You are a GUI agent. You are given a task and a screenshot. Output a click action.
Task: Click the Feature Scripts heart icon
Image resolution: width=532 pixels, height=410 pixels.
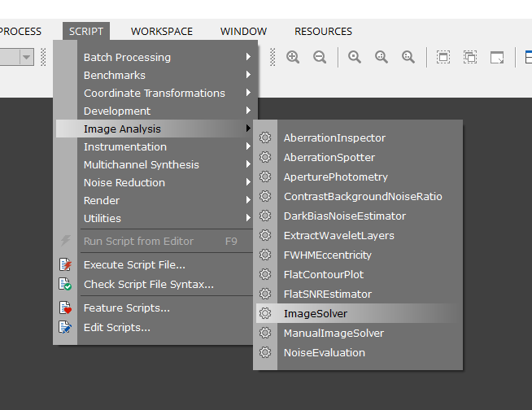tap(66, 308)
